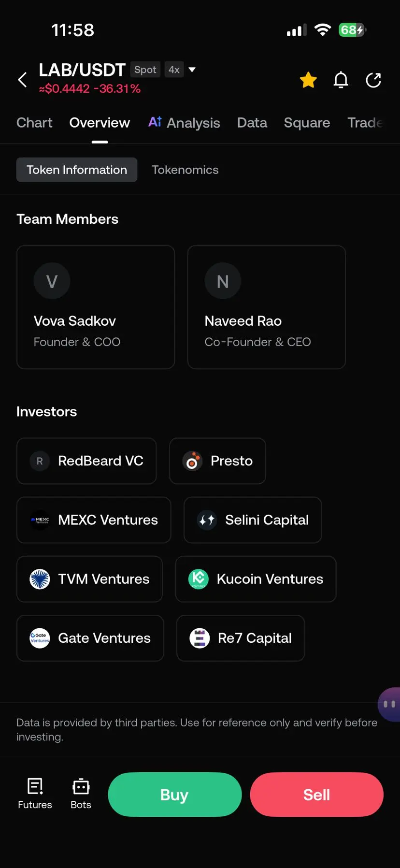Open the Futures icon

(35, 794)
